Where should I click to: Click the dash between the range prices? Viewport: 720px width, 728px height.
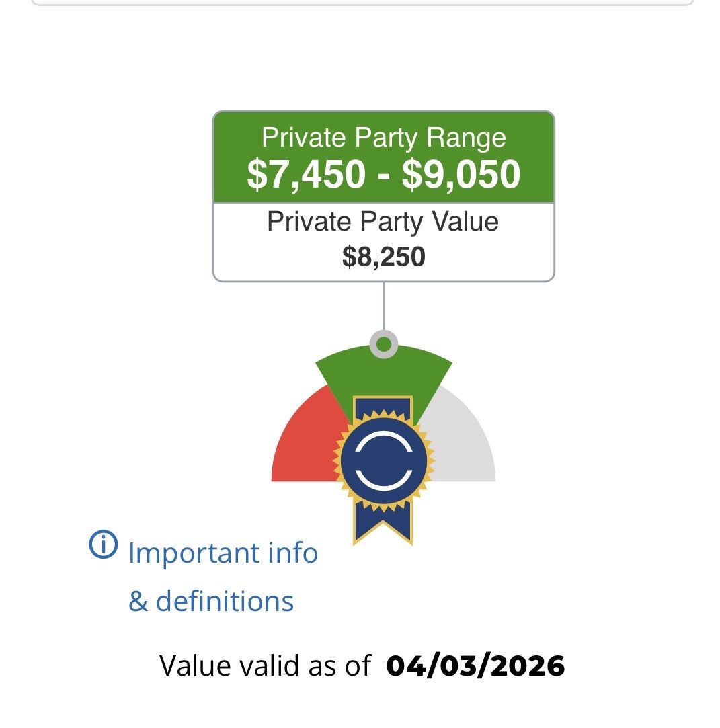tap(384, 176)
